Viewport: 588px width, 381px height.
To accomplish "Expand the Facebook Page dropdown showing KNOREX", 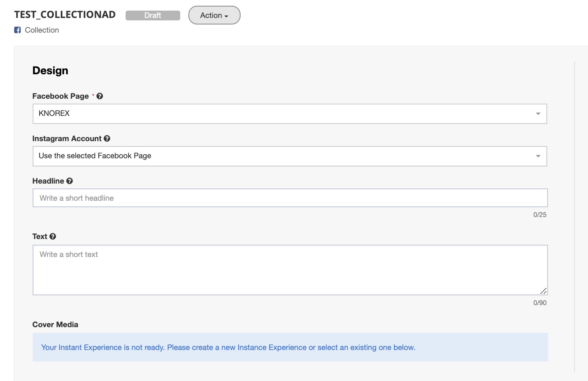I will (x=290, y=114).
